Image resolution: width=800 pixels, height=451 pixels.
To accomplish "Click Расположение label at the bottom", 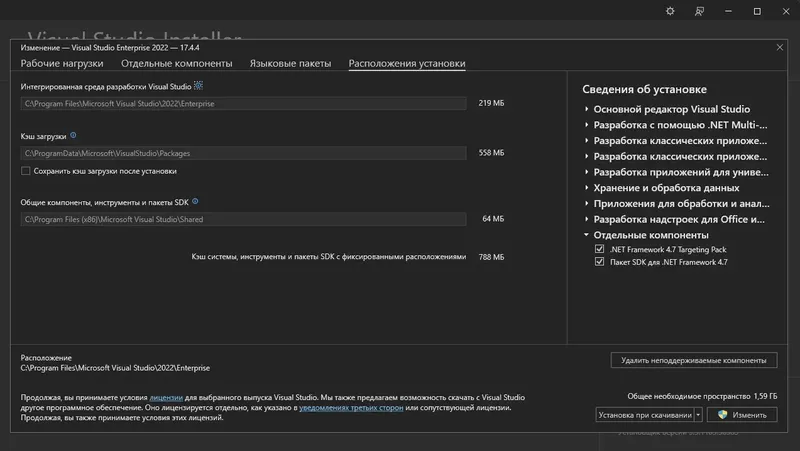I will pyautogui.click(x=46, y=358).
